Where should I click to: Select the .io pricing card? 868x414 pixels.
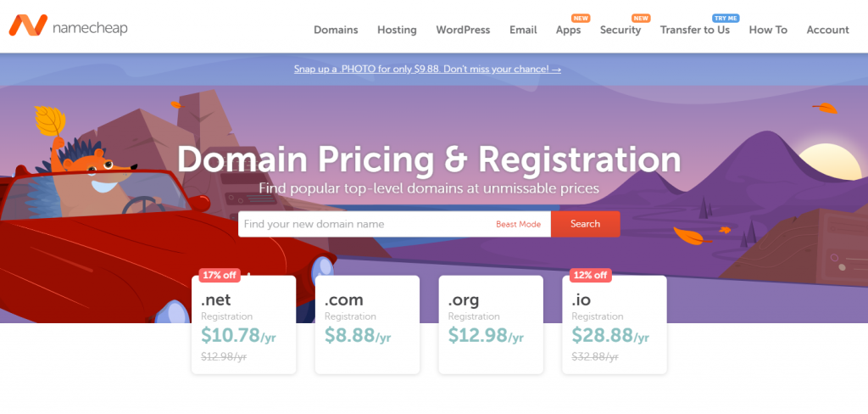pyautogui.click(x=615, y=325)
